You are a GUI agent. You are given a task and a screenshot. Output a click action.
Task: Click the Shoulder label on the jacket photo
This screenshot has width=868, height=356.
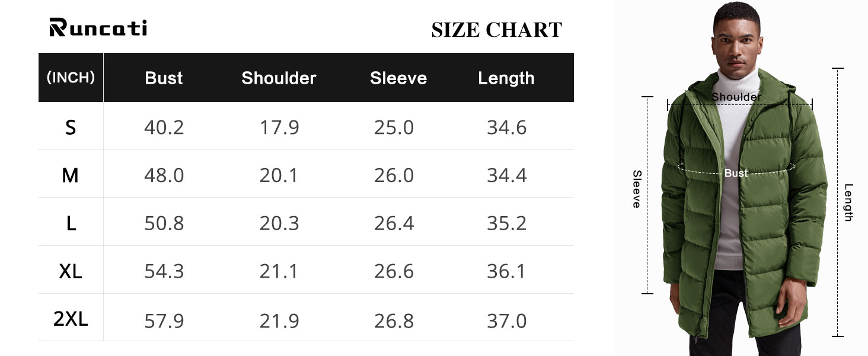point(736,97)
